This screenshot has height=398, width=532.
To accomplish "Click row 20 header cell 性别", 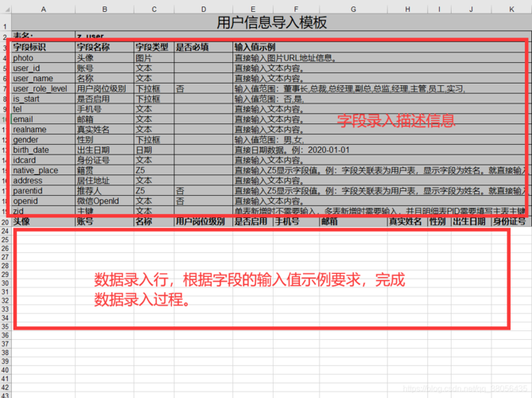I will tap(440, 221).
